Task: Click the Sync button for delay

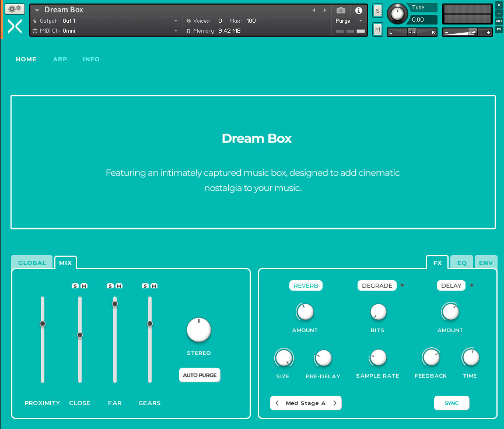Action: [451, 403]
